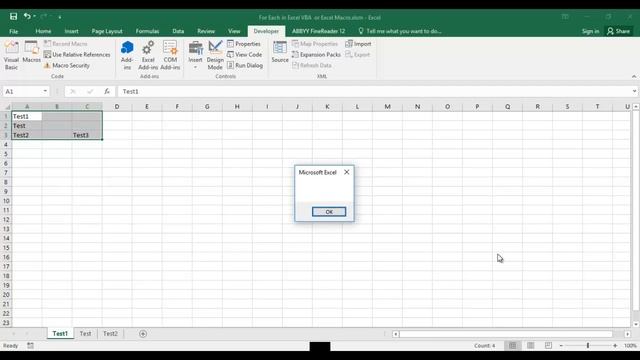Select column D header
The width and height of the screenshot is (640, 360).
click(117, 107)
